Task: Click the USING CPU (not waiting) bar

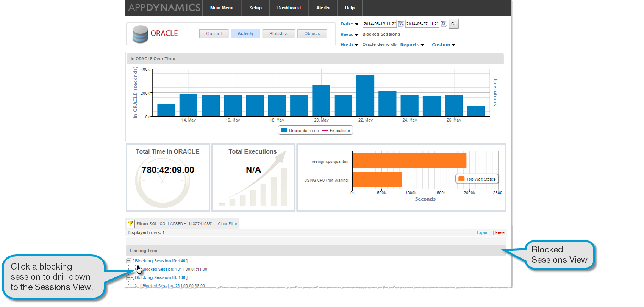Action: (377, 179)
